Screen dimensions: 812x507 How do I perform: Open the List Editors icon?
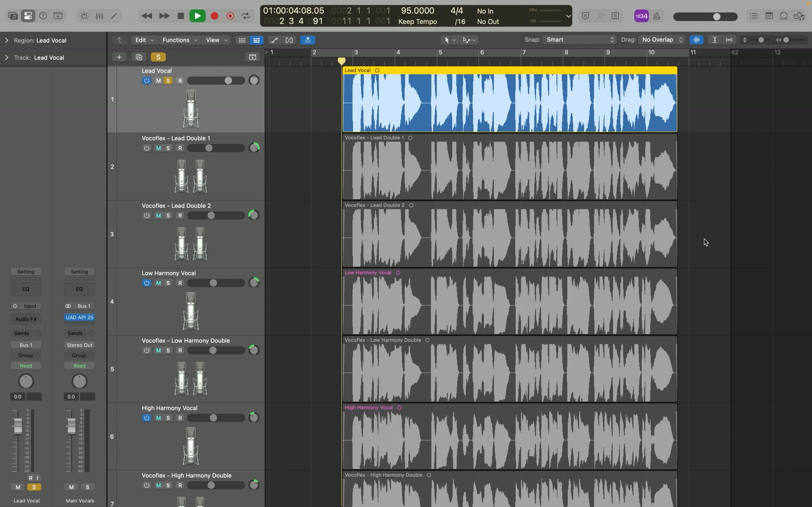(754, 16)
